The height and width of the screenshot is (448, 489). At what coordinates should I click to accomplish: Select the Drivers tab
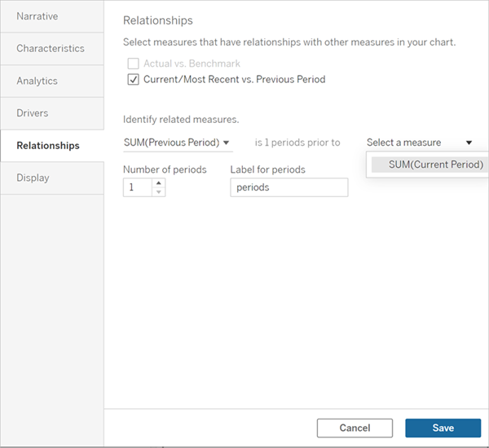33,113
